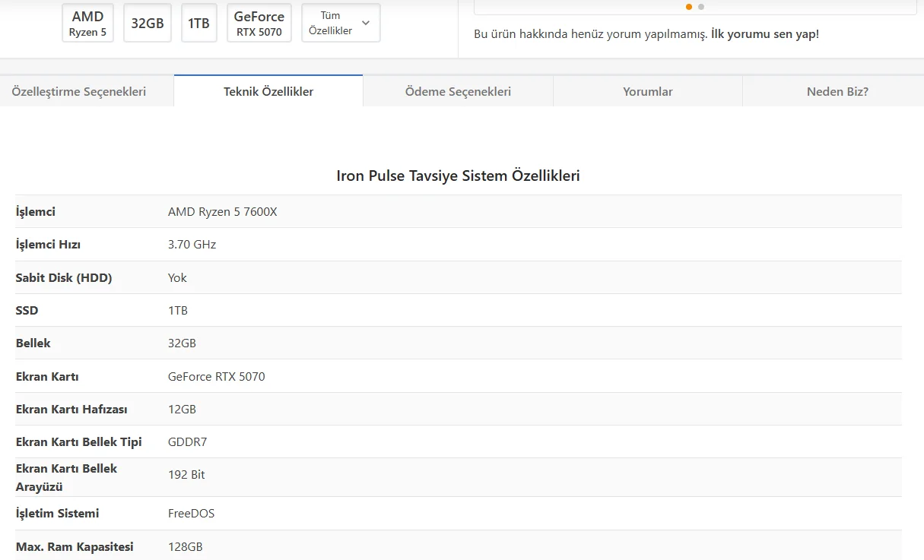Click the GDDR7 memory type value
Image resolution: width=924 pixels, height=560 pixels.
point(187,442)
